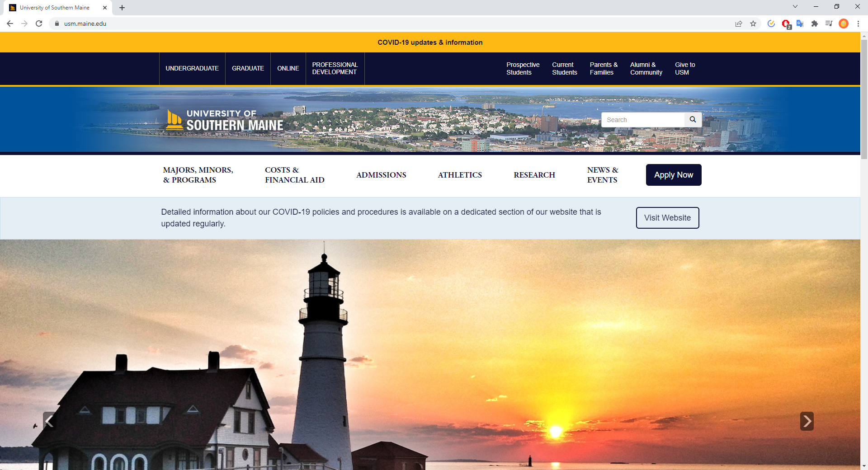The width and height of the screenshot is (868, 470).
Task: Open a new browser tab
Action: tap(122, 8)
